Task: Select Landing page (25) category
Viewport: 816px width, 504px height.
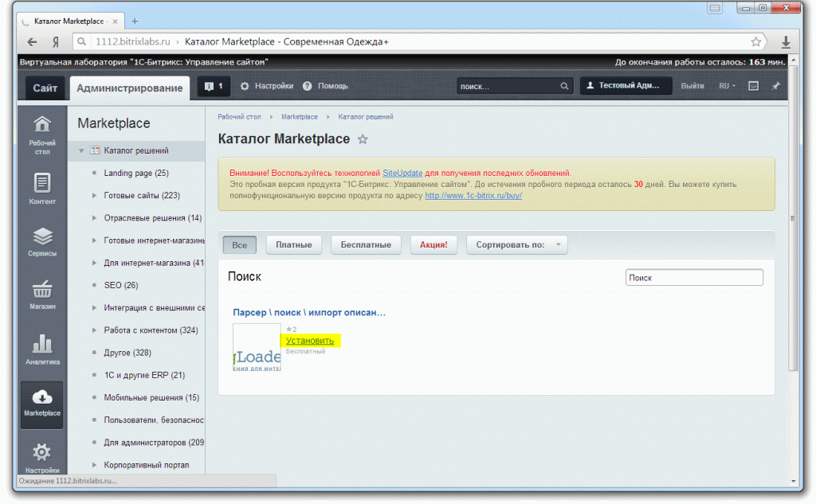Action: click(136, 174)
